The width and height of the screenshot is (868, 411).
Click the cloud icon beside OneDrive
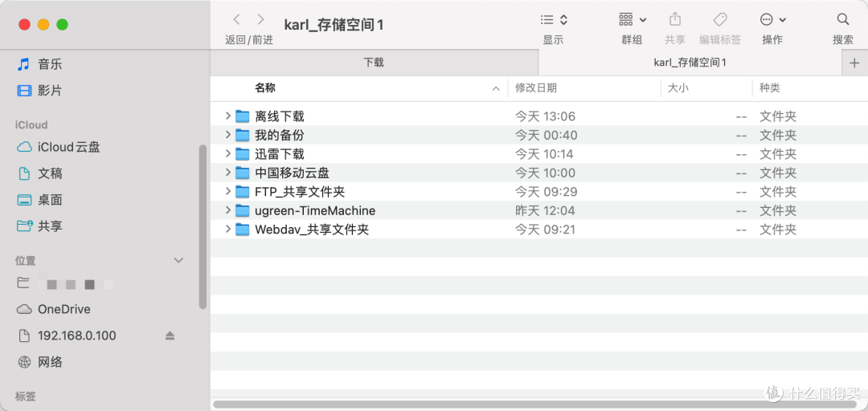pos(24,309)
